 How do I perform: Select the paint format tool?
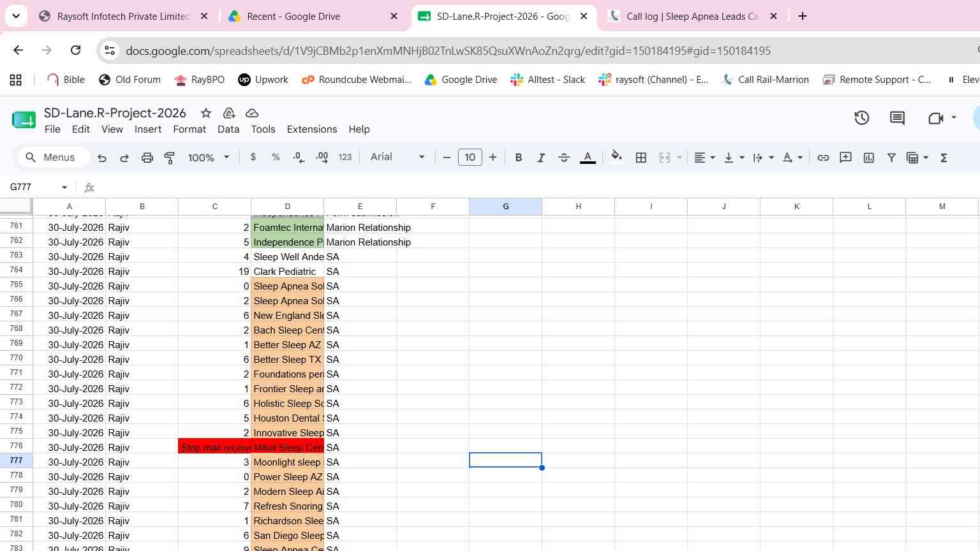pos(170,158)
